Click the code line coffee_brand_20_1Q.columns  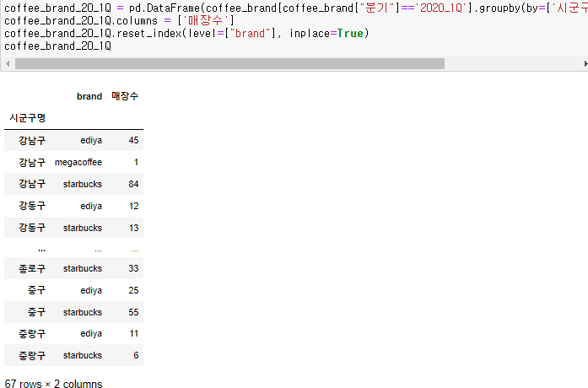(119, 20)
